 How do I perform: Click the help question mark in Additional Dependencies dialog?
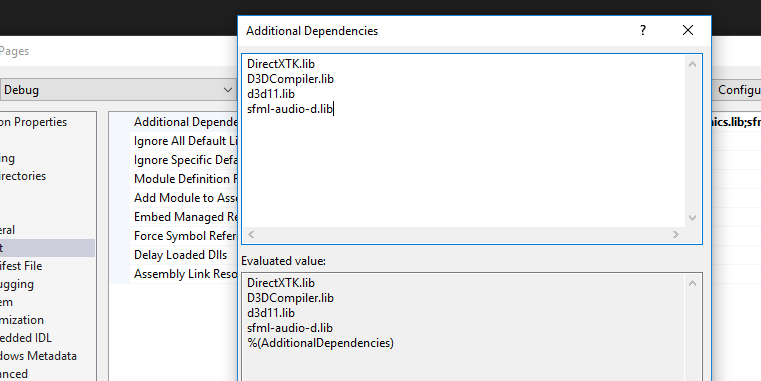(643, 30)
